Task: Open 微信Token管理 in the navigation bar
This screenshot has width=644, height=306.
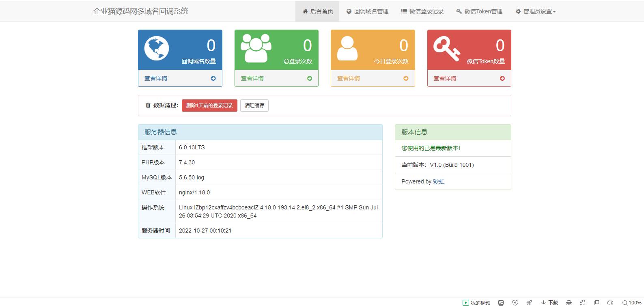Action: click(479, 11)
